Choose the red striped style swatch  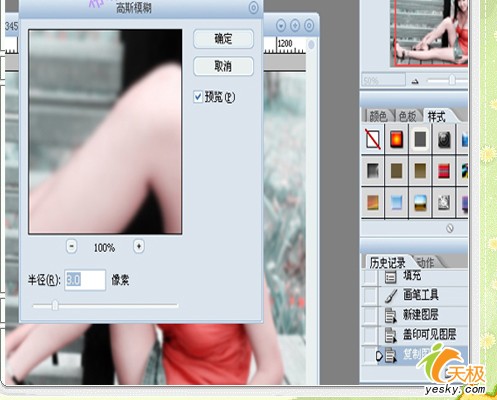click(444, 171)
